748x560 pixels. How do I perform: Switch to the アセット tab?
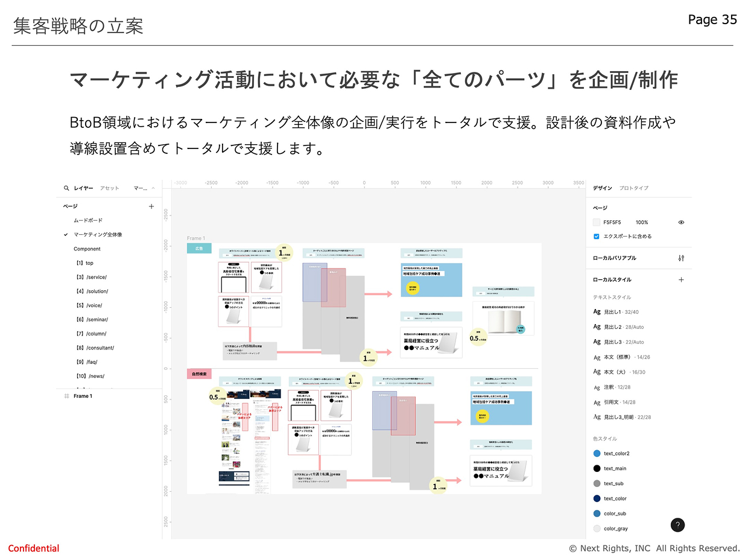pos(109,188)
